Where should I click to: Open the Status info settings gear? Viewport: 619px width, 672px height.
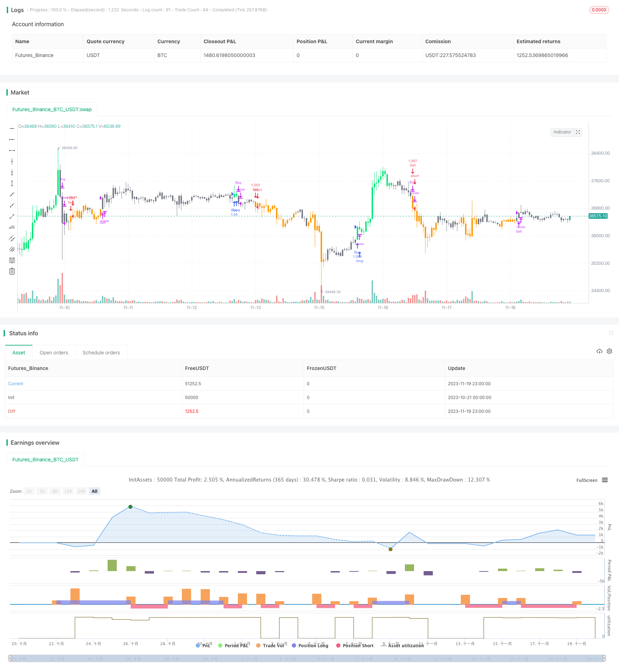609,351
